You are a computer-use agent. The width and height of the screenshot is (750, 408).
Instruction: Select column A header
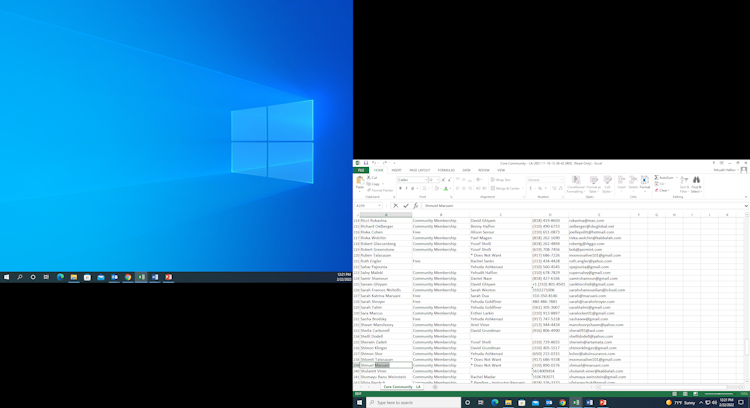[x=386, y=215]
